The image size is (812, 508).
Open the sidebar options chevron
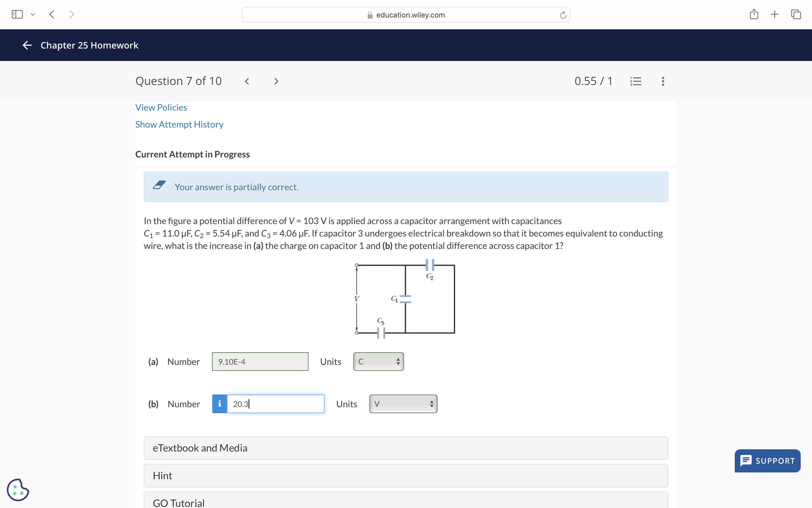(x=32, y=14)
